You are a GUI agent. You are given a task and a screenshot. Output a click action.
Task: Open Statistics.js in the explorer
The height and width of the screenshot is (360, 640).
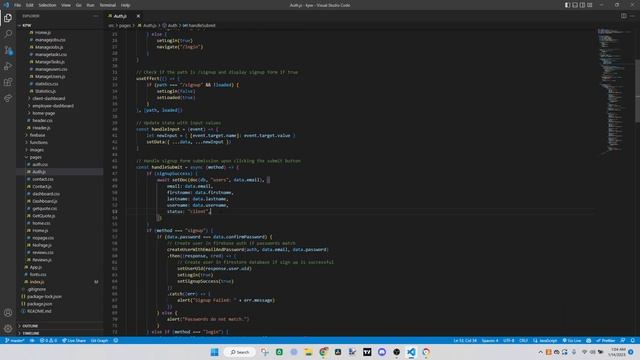45,91
